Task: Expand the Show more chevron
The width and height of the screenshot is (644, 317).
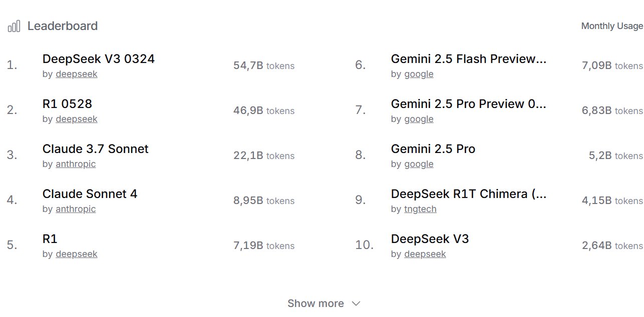Action: click(x=356, y=303)
